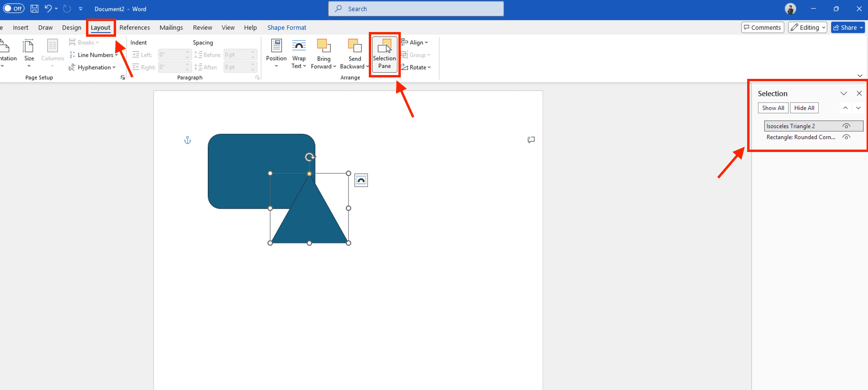Click the Bring Forward icon

point(323,46)
